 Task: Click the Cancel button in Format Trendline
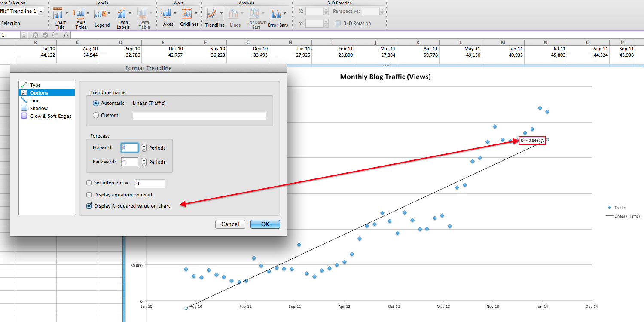tap(230, 224)
